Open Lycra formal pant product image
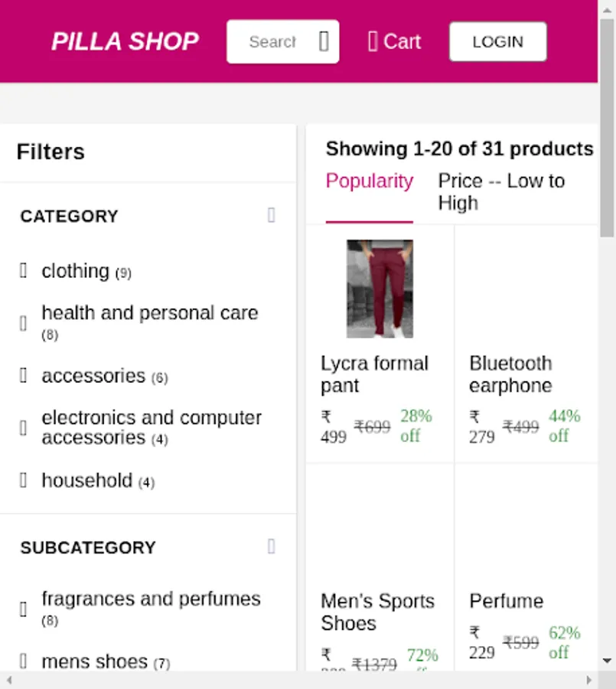The width and height of the screenshot is (616, 689). (x=380, y=289)
